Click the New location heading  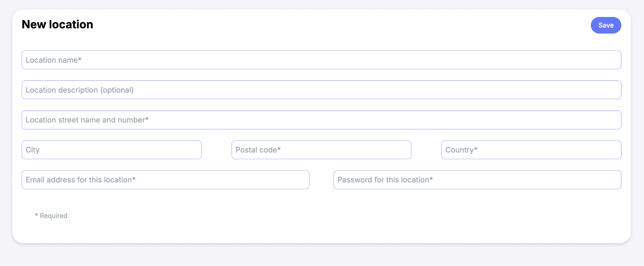[58, 25]
